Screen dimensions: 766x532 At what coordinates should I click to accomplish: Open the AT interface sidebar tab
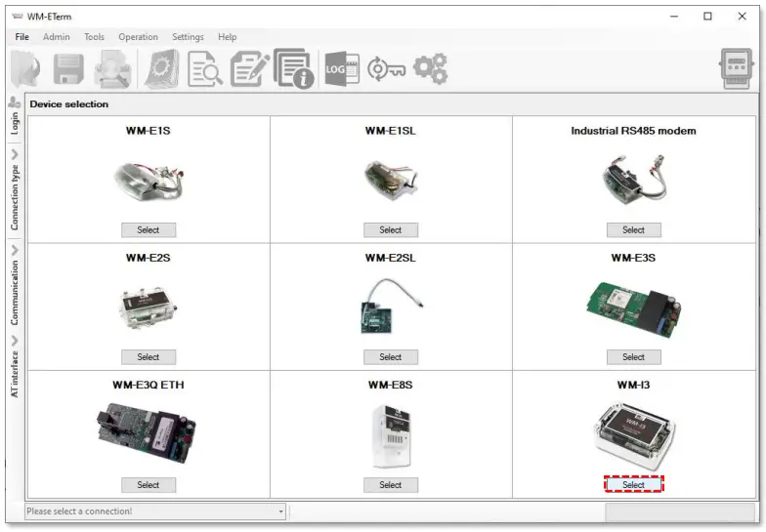pyautogui.click(x=15, y=374)
